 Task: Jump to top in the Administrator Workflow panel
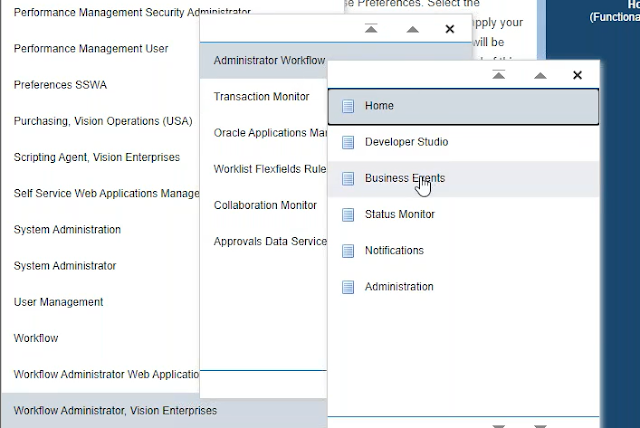point(371,29)
